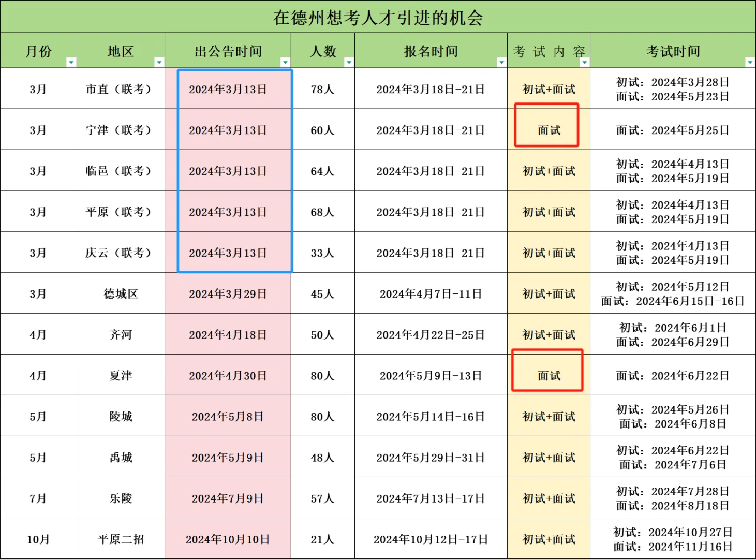Select the 乐陵 row's 初试+面试 cell

(x=548, y=497)
